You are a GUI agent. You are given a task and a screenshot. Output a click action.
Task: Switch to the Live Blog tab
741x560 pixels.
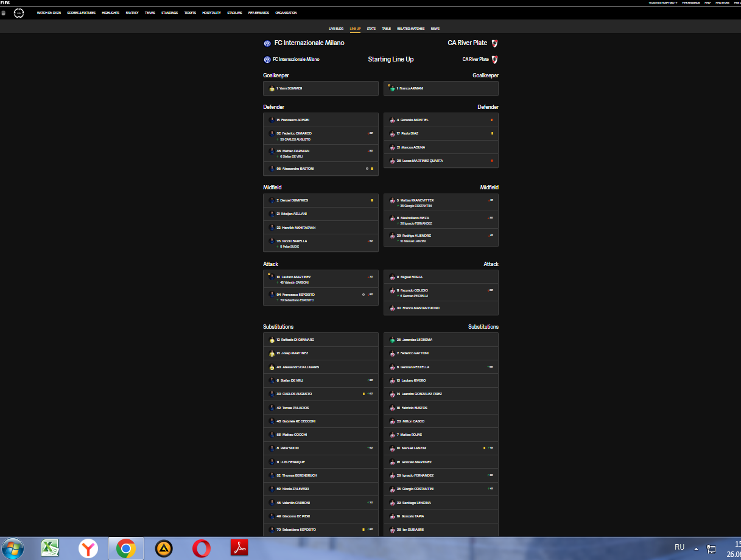pyautogui.click(x=336, y=29)
